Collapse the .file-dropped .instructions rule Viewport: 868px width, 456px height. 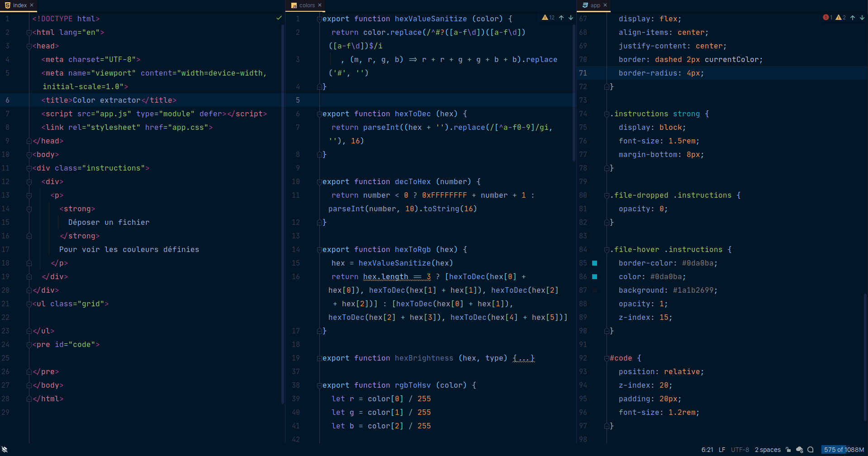pos(607,195)
